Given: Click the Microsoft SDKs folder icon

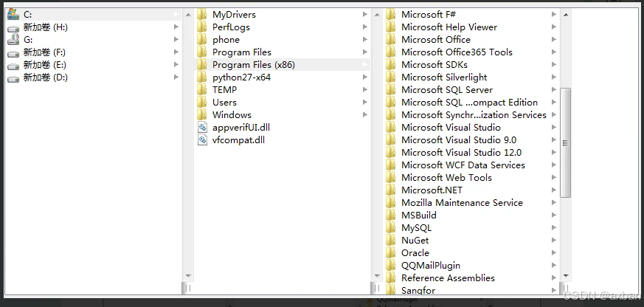Looking at the screenshot, I should [x=390, y=64].
